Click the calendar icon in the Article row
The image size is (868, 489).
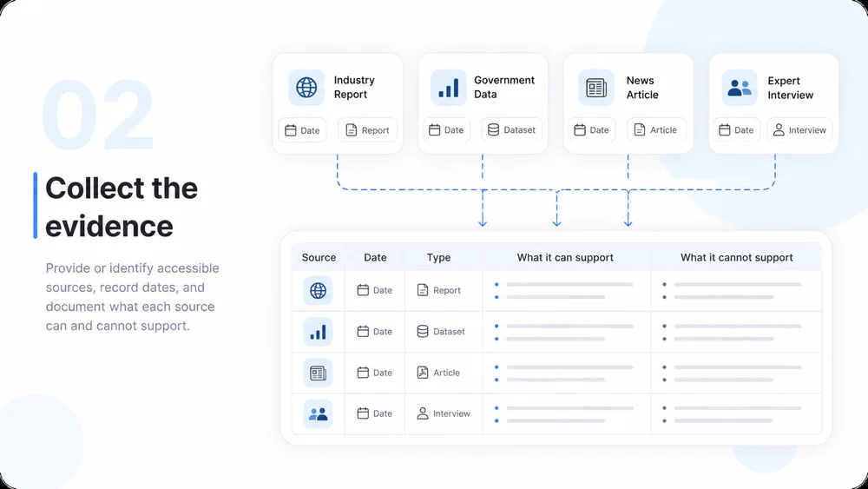[x=363, y=373]
